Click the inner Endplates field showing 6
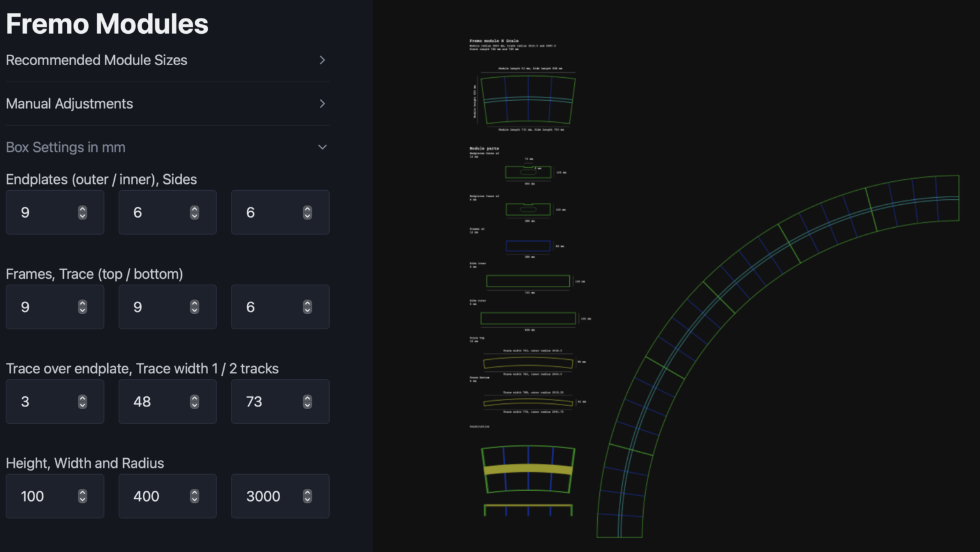The height and width of the screenshot is (552, 980). point(167,213)
